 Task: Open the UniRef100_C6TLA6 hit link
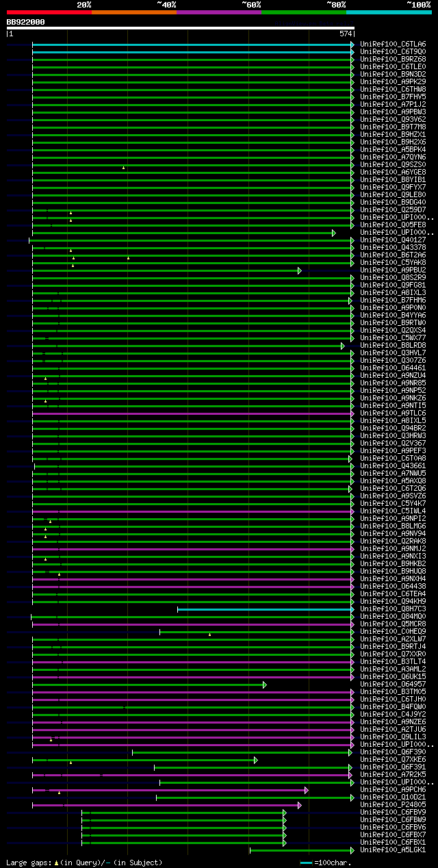click(393, 44)
